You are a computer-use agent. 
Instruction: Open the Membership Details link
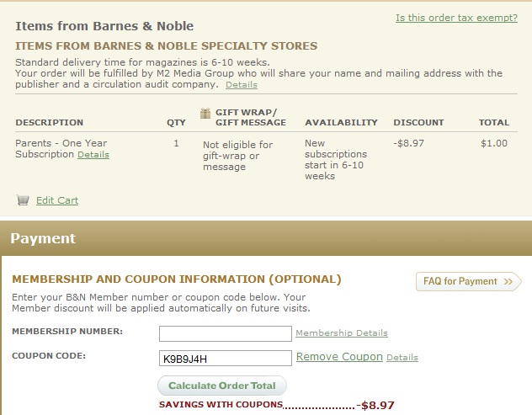pyautogui.click(x=342, y=333)
